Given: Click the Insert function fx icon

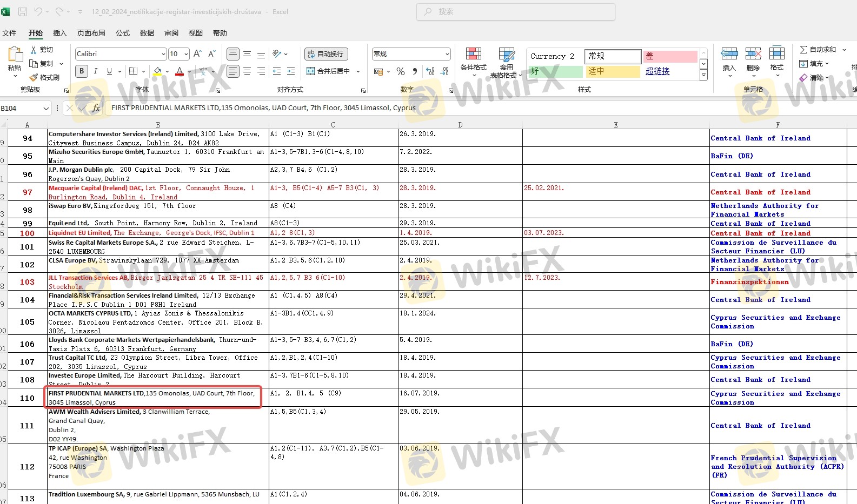Looking at the screenshot, I should point(96,108).
